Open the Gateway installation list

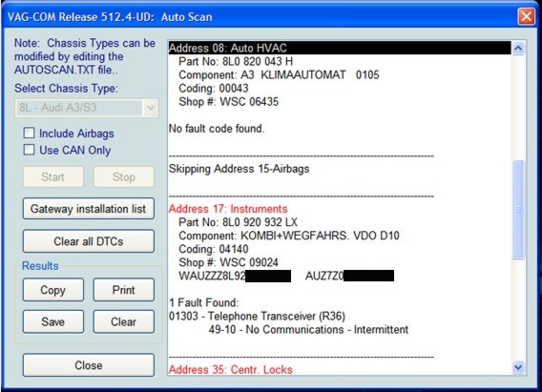(x=89, y=209)
